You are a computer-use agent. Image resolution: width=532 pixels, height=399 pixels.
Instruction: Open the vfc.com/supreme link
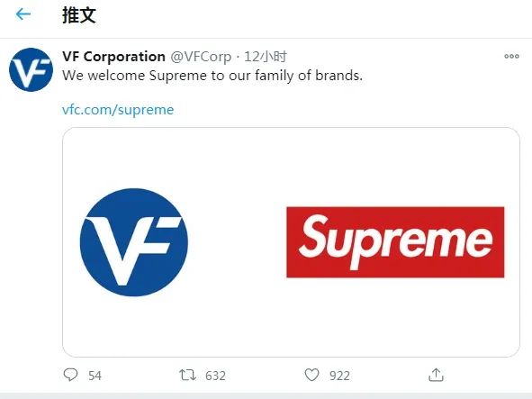(118, 110)
